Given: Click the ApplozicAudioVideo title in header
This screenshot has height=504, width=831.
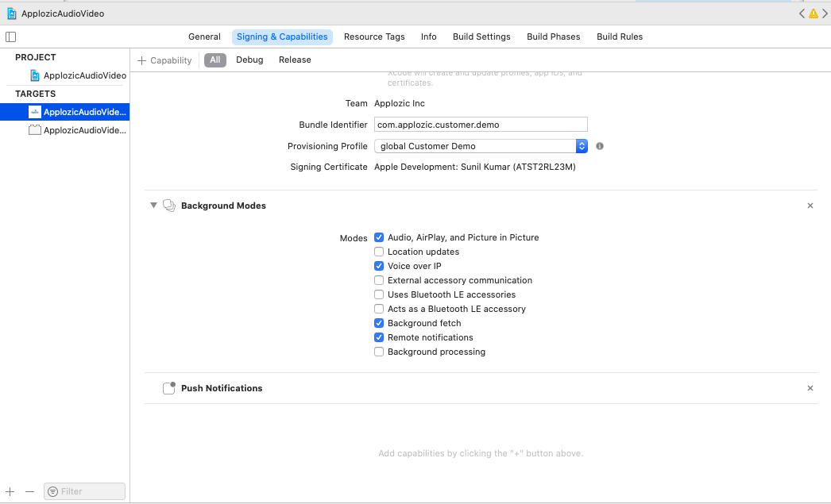Looking at the screenshot, I should point(63,13).
